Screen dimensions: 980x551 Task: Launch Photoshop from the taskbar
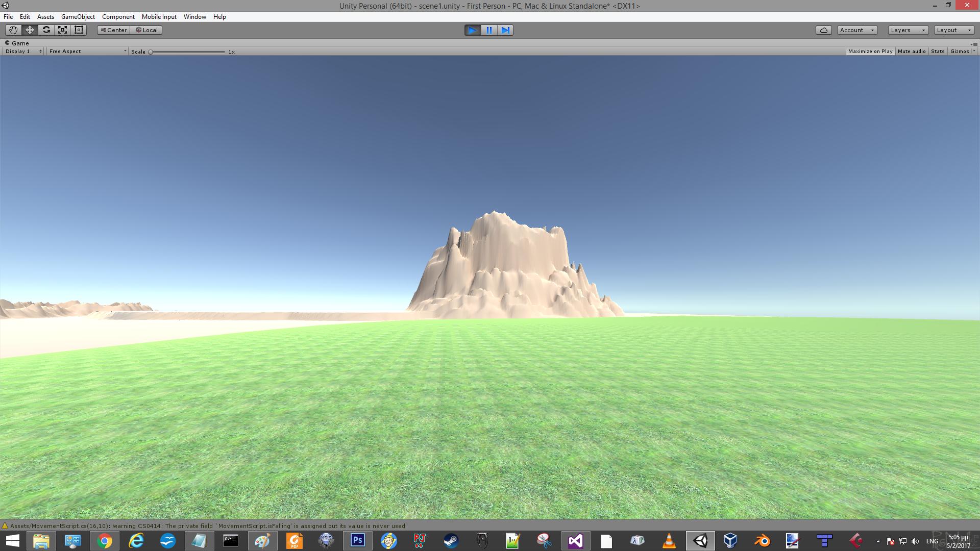pyautogui.click(x=357, y=540)
